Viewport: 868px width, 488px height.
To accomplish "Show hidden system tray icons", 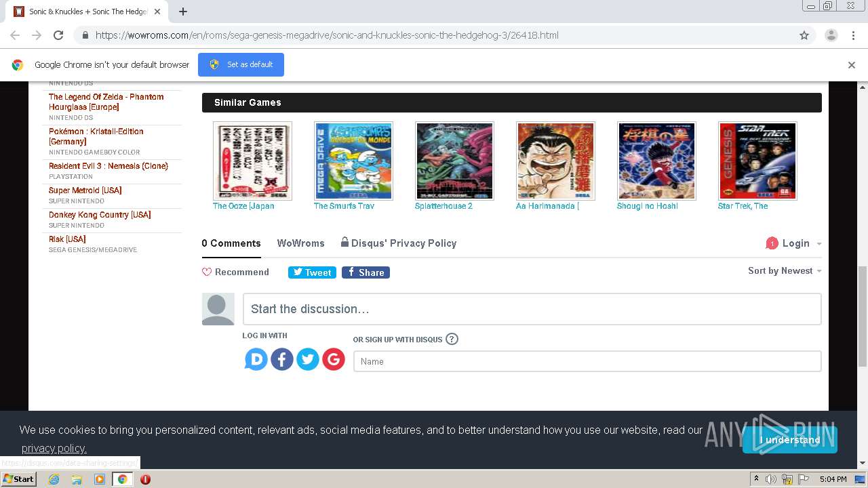I will point(756,479).
